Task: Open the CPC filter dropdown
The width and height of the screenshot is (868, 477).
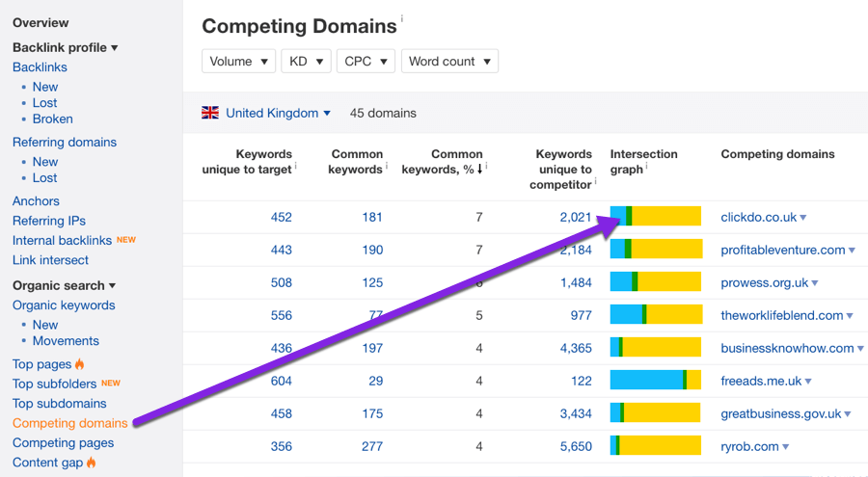Action: tap(366, 61)
